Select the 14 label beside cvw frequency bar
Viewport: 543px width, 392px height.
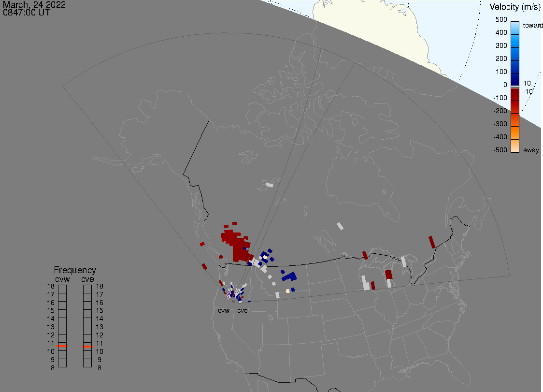pyautogui.click(x=51, y=319)
